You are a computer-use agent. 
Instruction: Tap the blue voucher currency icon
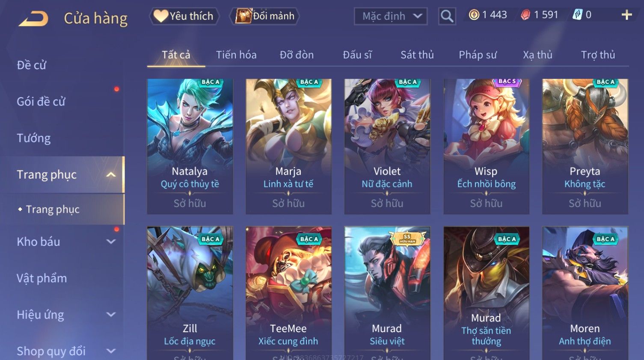[577, 15]
